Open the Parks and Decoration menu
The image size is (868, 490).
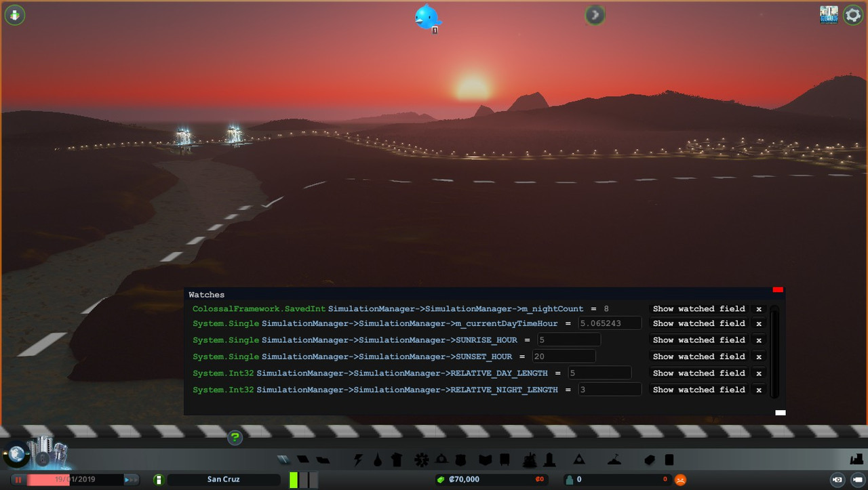530,460
